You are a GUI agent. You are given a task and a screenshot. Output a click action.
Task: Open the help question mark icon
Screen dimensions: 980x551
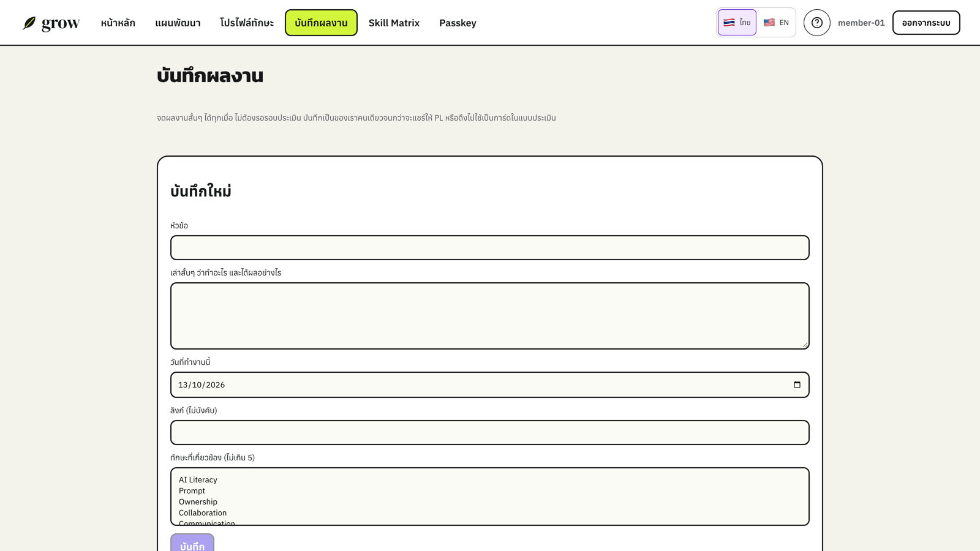[x=816, y=23]
